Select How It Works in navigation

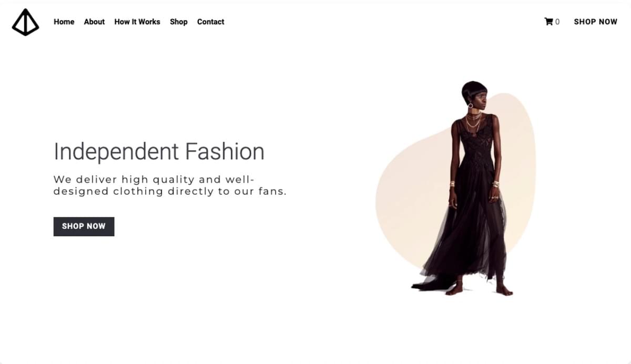point(137,22)
